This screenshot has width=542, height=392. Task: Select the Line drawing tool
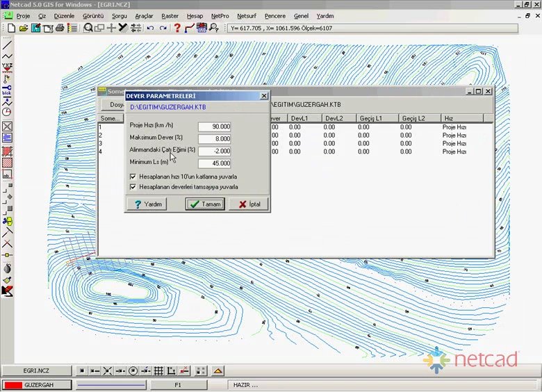(7, 45)
